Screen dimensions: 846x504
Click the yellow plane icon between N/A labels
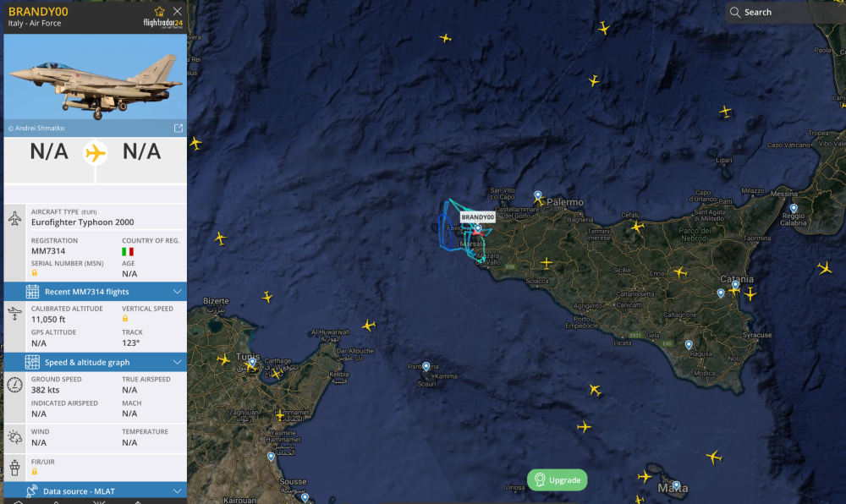[x=96, y=152]
